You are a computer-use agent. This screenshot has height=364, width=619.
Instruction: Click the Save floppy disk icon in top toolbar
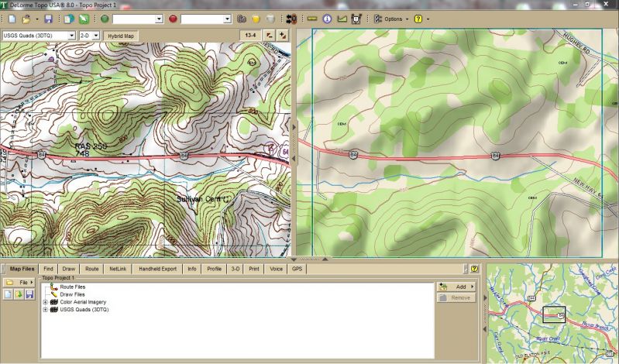48,19
